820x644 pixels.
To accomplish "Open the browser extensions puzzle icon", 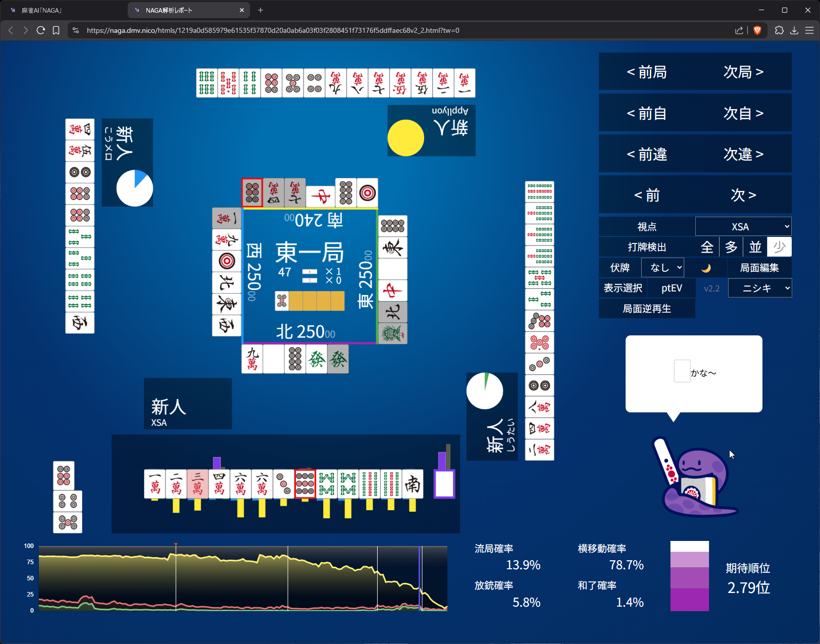I will pyautogui.click(x=779, y=30).
